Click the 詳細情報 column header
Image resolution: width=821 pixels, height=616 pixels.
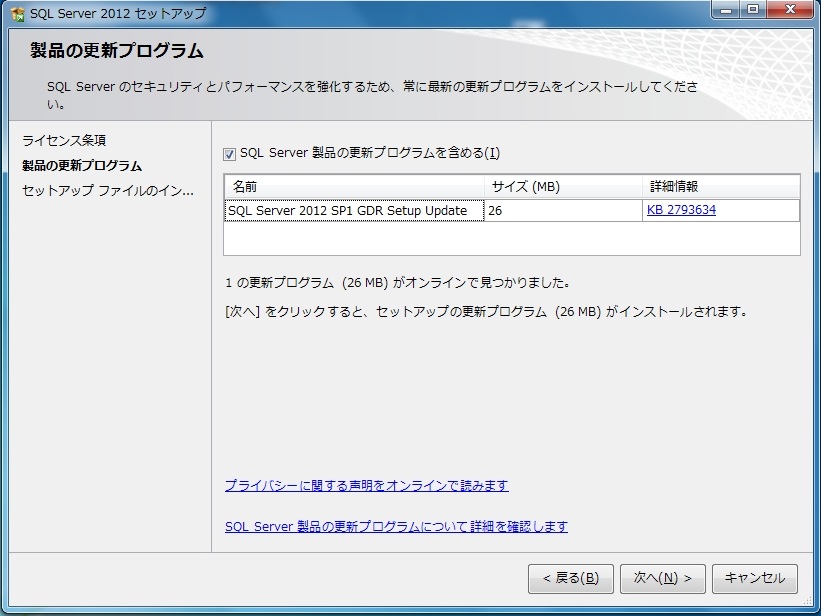click(x=720, y=187)
